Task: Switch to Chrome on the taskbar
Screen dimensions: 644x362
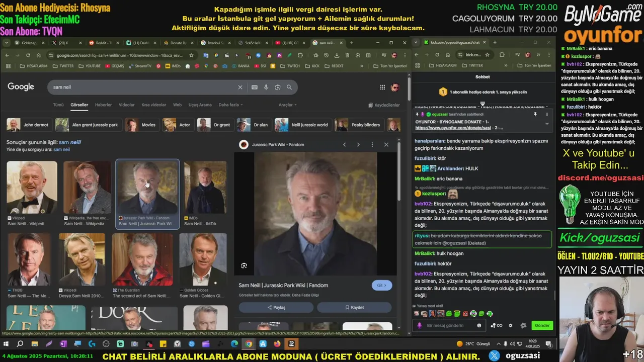Action: coord(249,344)
